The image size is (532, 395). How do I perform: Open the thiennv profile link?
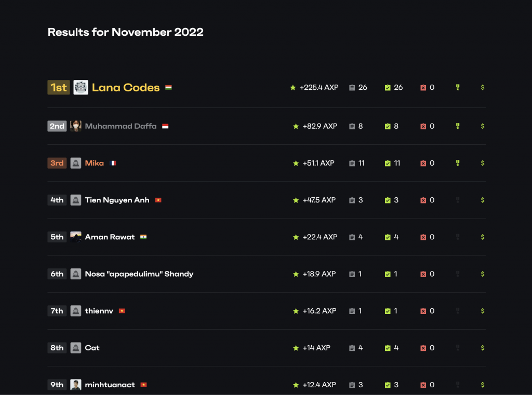[99, 311]
